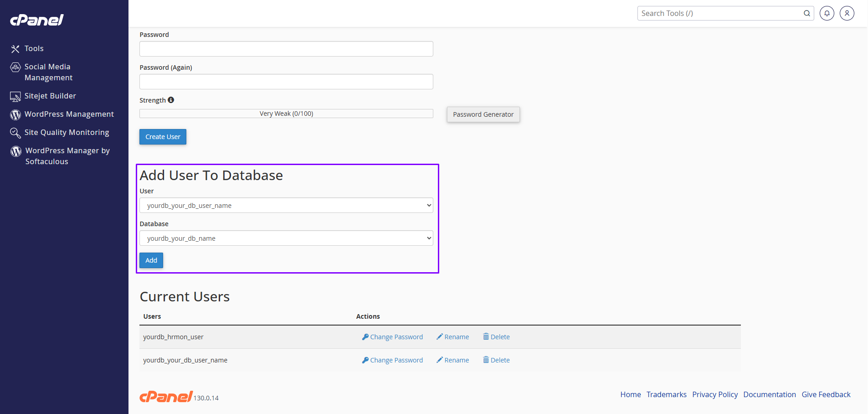
Task: Click the Site Quality Monitoring icon
Action: (15, 133)
